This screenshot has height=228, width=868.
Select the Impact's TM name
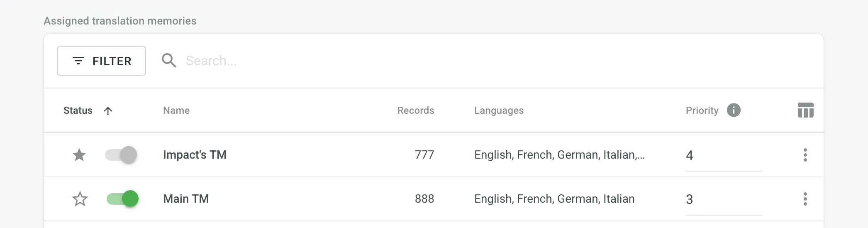(195, 155)
